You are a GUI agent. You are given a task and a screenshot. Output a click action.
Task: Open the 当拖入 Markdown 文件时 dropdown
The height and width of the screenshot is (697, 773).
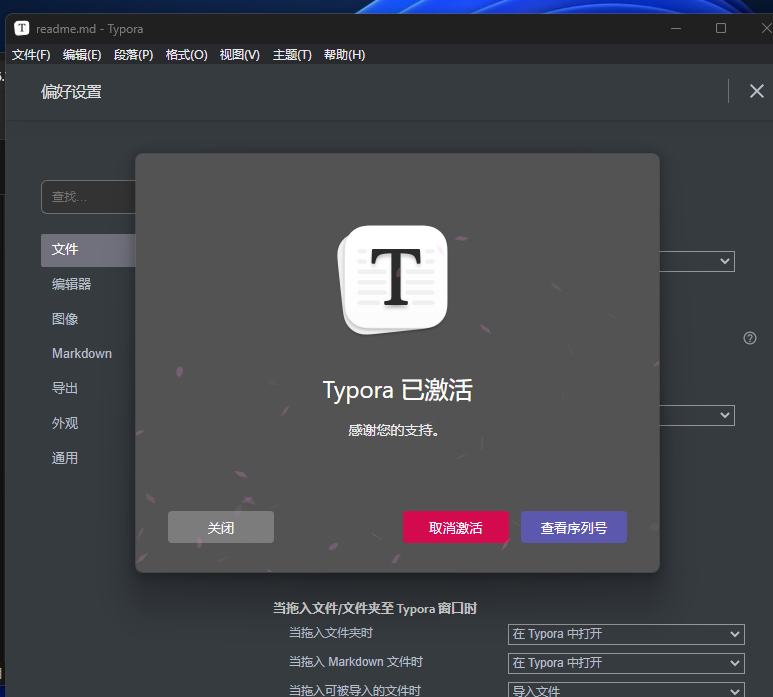(626, 663)
